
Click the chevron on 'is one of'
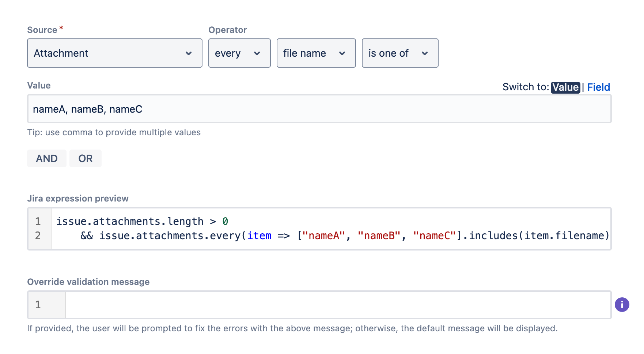tap(425, 53)
